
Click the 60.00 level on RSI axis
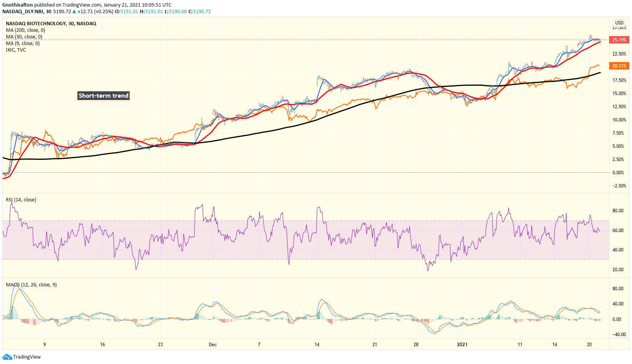click(x=618, y=231)
